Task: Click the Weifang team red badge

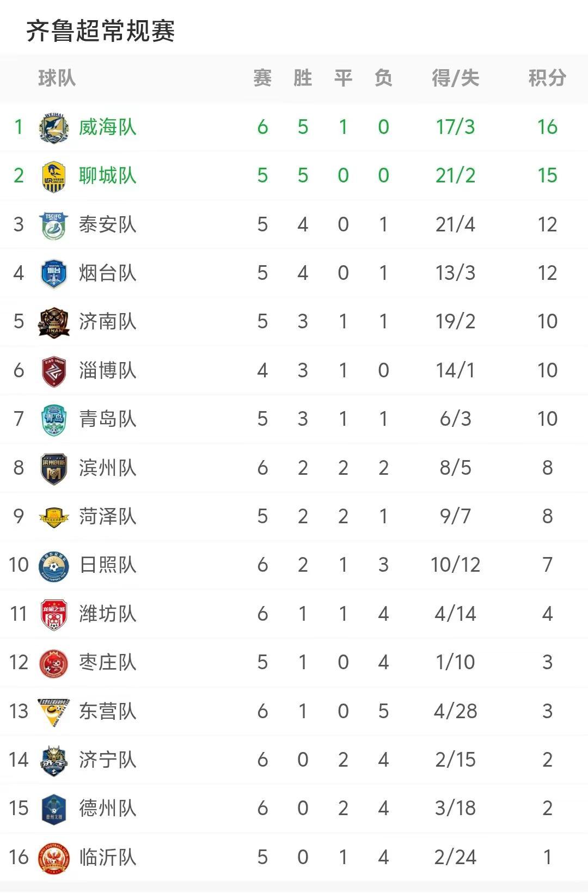Action: coord(54,615)
